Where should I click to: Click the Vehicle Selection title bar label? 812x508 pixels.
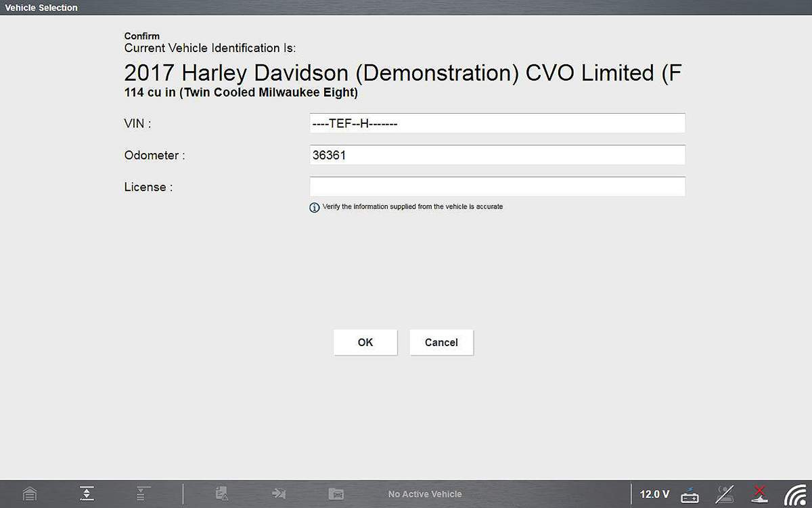tap(41, 7)
